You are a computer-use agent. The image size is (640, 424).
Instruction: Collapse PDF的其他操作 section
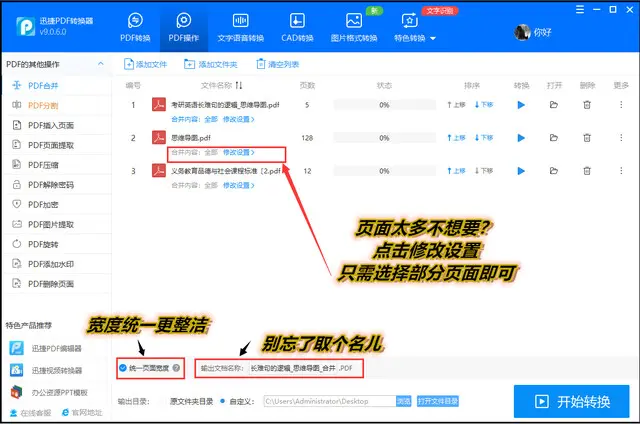point(100,64)
